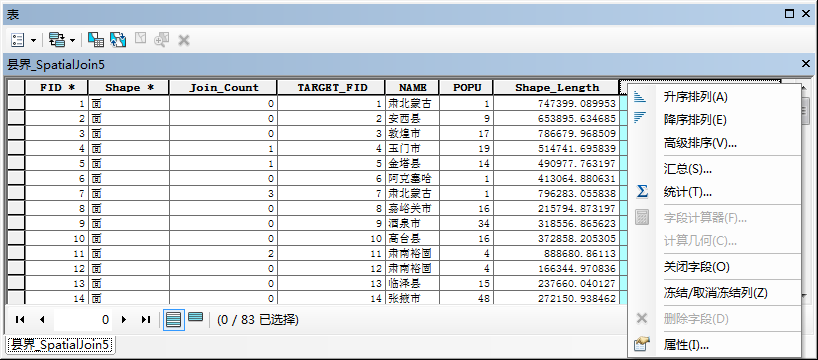
Task: Click the NAME cell 敦煌市
Action: pos(412,134)
